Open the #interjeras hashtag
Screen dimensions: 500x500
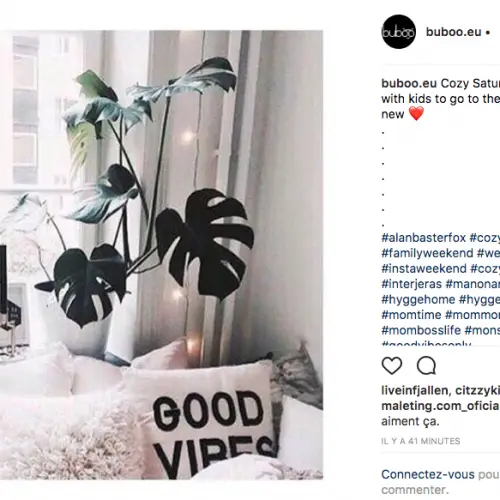[x=412, y=284]
